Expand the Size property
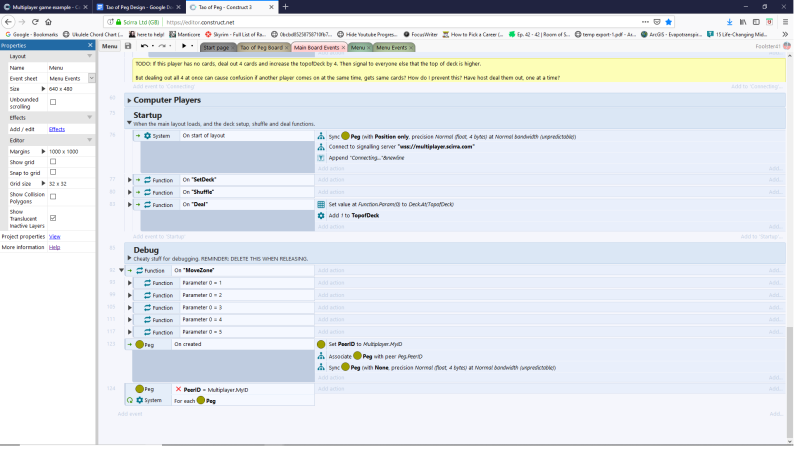Screen dimensions: 800x452 pyautogui.click(x=43, y=89)
